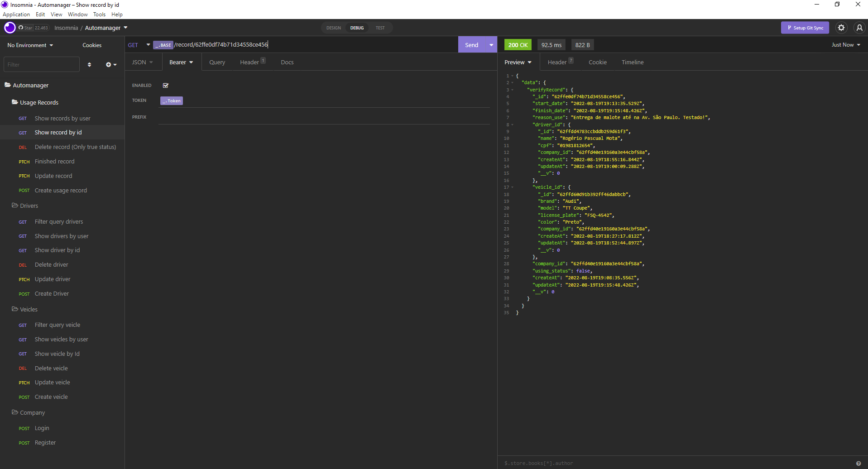Image resolution: width=868 pixels, height=469 pixels.
Task: Switch to the Timeline response tab
Action: coord(632,62)
